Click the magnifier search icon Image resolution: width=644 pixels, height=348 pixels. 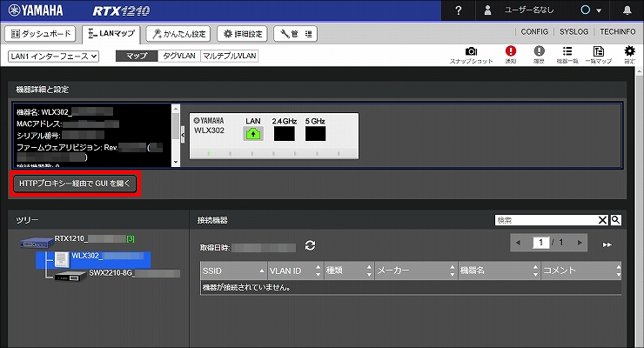point(615,220)
